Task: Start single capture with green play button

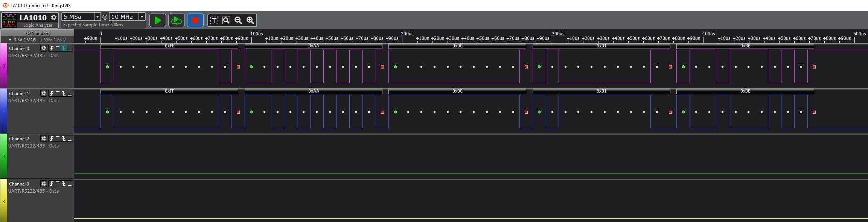Action: (158, 20)
